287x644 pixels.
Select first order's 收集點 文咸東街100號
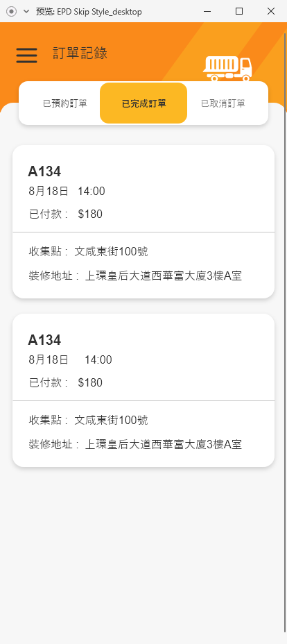click(89, 251)
